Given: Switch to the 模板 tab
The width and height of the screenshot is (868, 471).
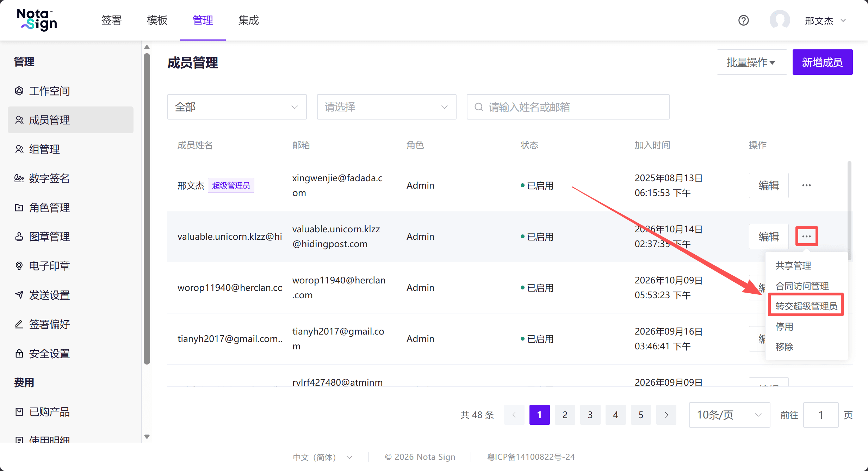Looking at the screenshot, I should (x=157, y=20).
